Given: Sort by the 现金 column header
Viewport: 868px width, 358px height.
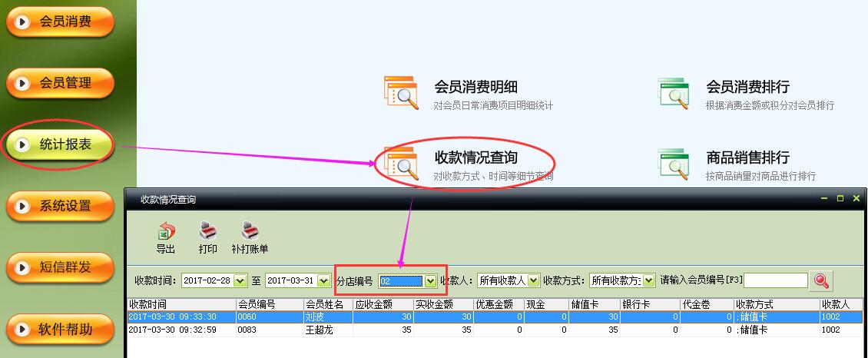Looking at the screenshot, I should click(546, 305).
